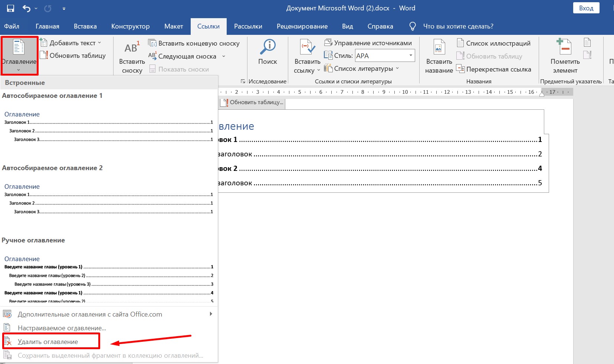Viewport: 614px width, 364px height.
Task: Expand the Стиль APA combo box
Action: pyautogui.click(x=411, y=56)
